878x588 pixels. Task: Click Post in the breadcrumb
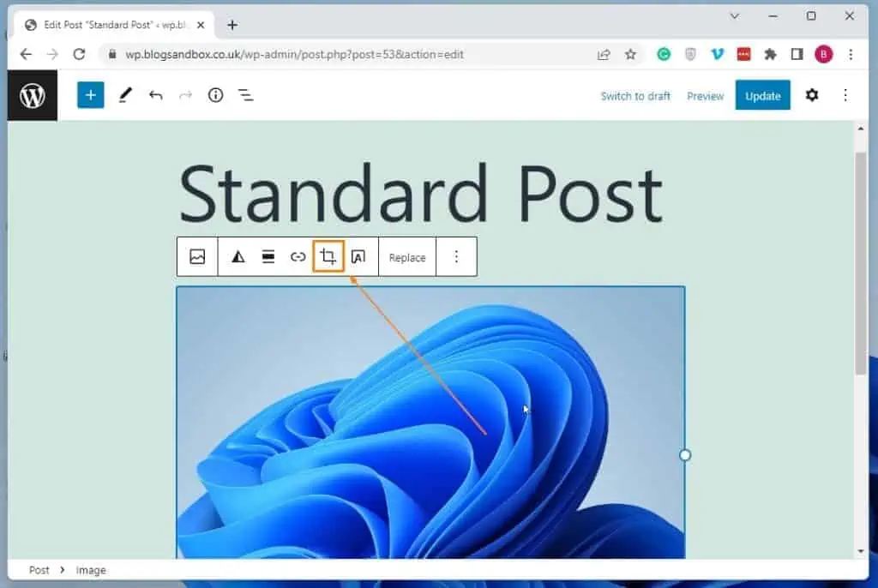point(39,570)
